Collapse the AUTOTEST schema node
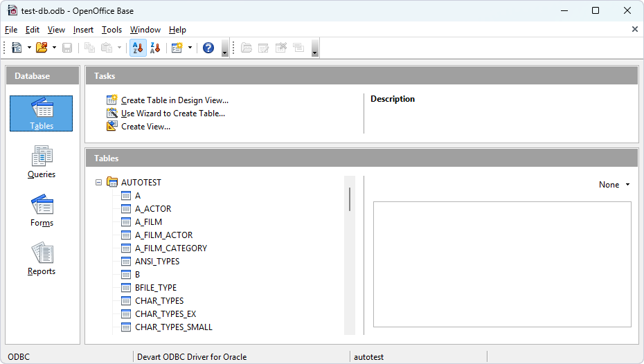The height and width of the screenshot is (364, 644). (x=98, y=182)
